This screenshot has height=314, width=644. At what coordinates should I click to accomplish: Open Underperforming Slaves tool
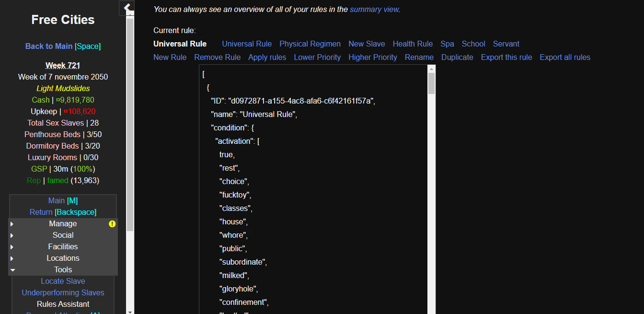pos(63,293)
